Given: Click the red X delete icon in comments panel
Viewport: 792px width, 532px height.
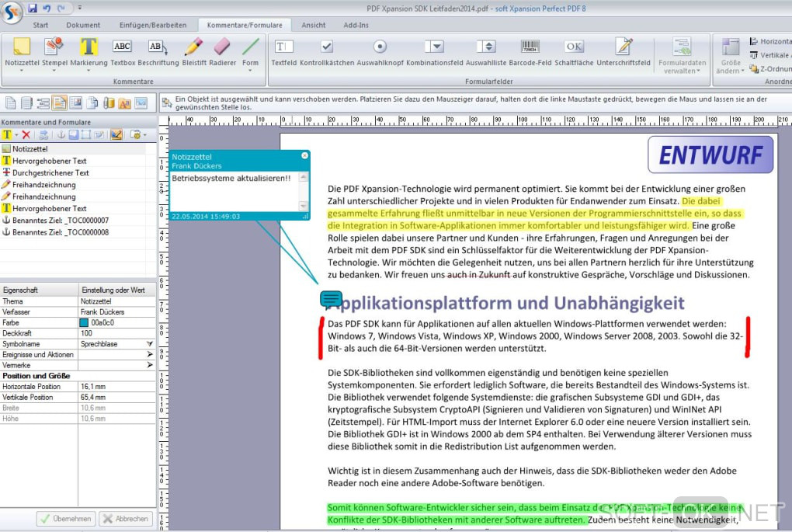Looking at the screenshot, I should click(x=26, y=134).
